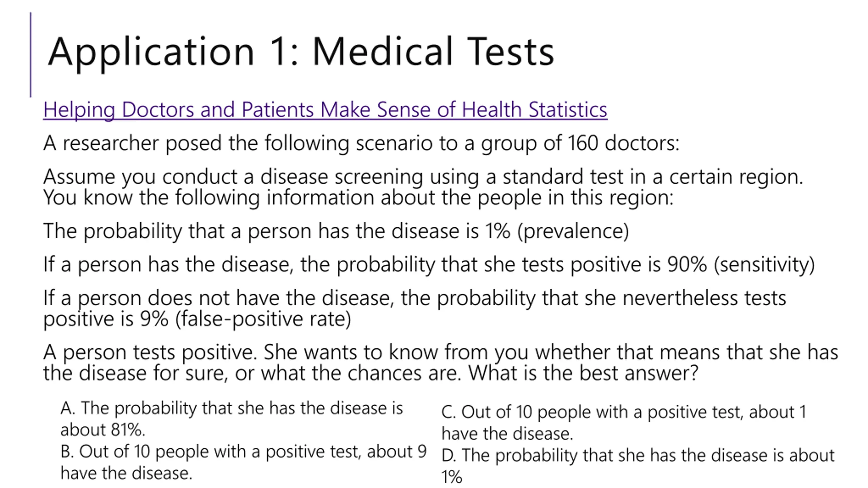Click the researcher posed scenario sentence
Viewport: 868px width, 488px height.
click(361, 143)
